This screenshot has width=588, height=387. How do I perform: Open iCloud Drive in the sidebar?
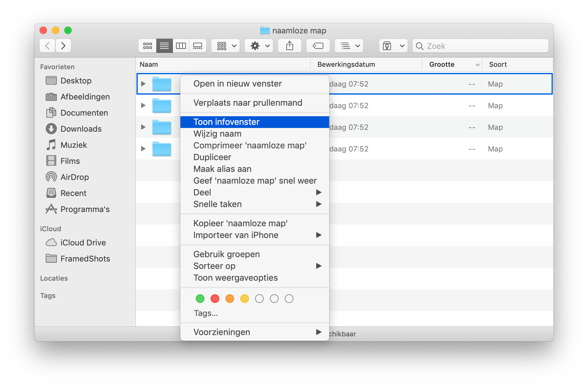pos(76,243)
